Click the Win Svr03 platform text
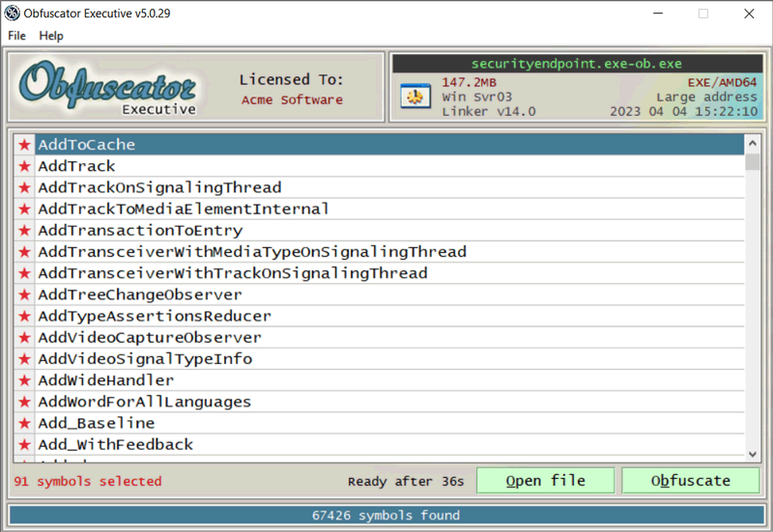 click(x=476, y=98)
